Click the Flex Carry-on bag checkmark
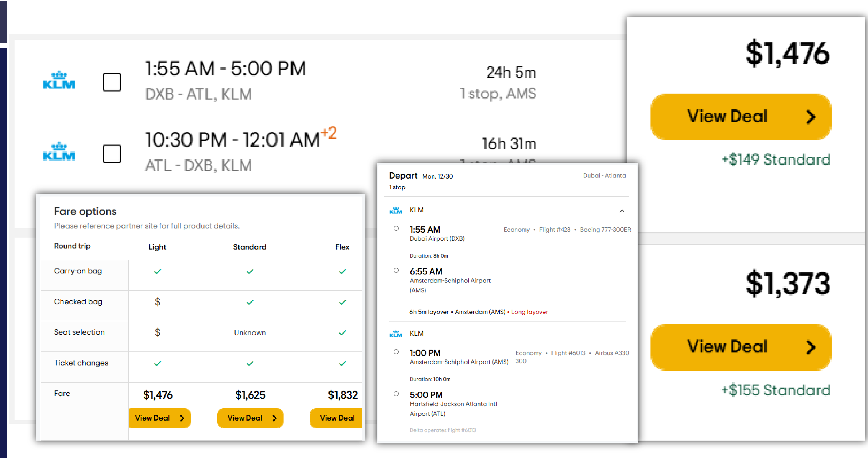The width and height of the screenshot is (868, 458). 342,271
